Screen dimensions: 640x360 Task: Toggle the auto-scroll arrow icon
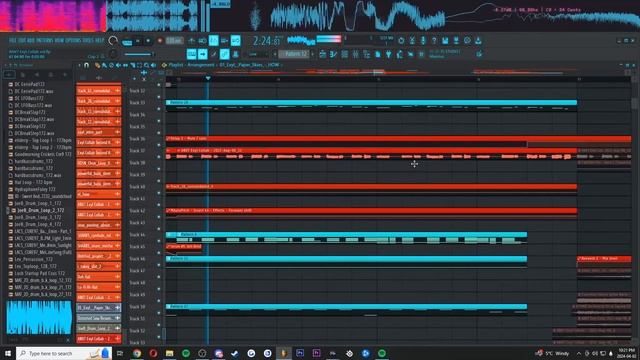[203, 54]
